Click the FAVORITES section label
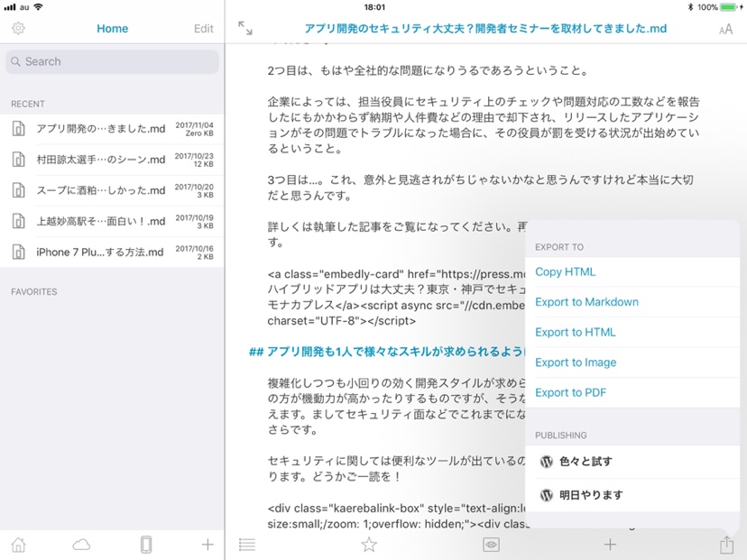 [33, 292]
